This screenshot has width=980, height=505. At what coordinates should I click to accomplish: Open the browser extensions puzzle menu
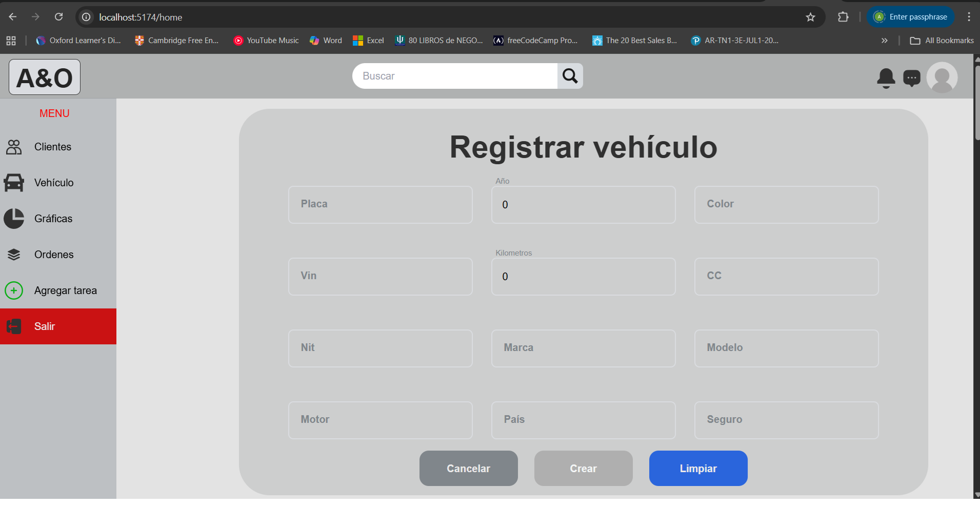843,17
